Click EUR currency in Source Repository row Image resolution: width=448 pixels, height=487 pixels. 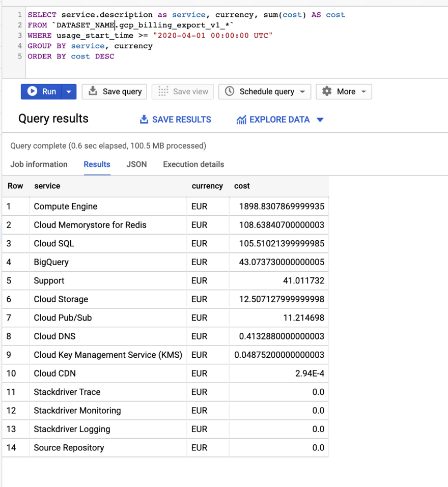(199, 447)
